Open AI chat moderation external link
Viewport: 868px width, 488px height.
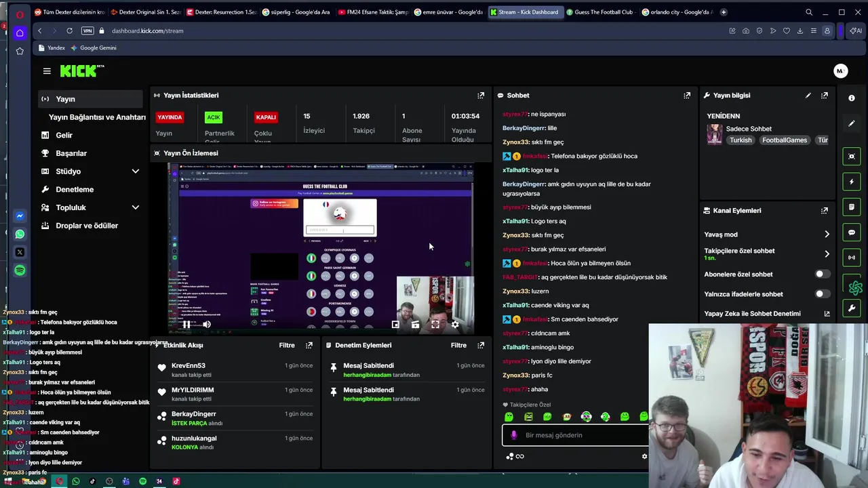coord(827,314)
